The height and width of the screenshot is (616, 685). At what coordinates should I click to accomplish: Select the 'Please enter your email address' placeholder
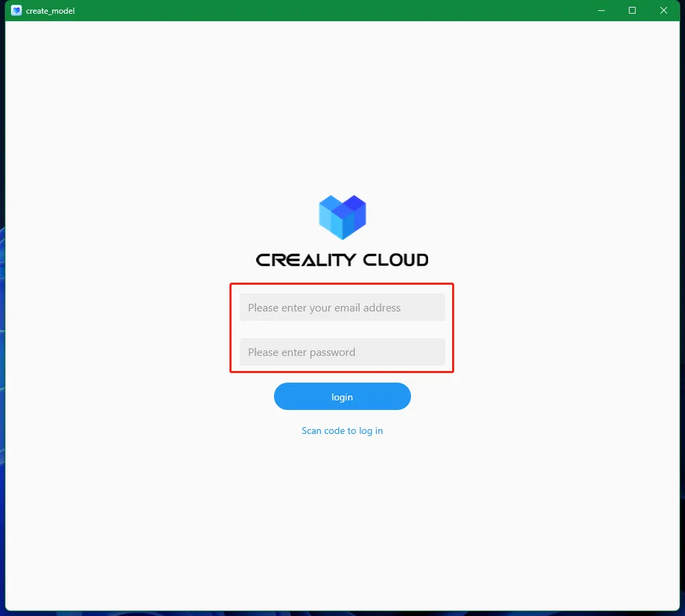pyautogui.click(x=324, y=308)
